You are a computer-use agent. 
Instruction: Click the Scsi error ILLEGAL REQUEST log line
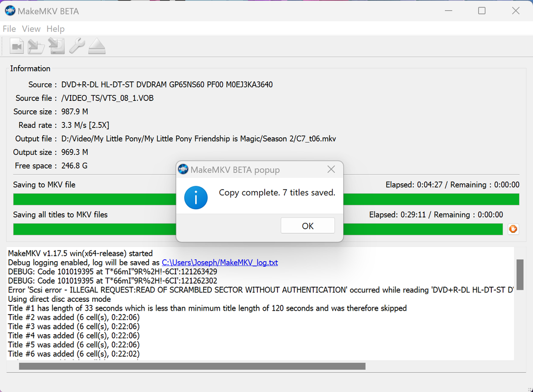(x=261, y=290)
